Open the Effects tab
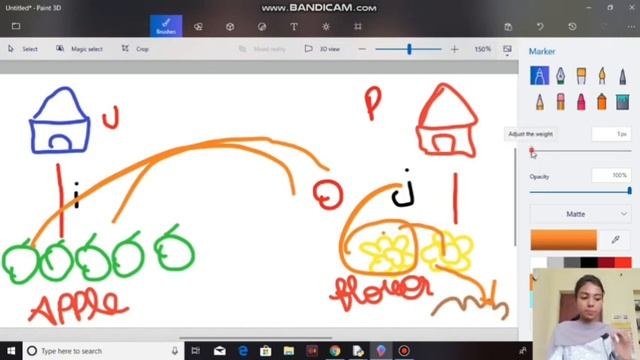 pos(326,27)
